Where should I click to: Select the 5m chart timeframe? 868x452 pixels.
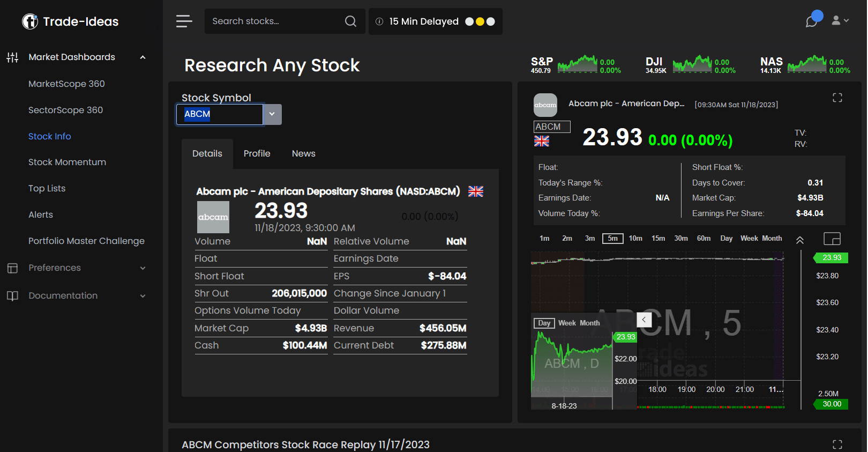coord(613,239)
